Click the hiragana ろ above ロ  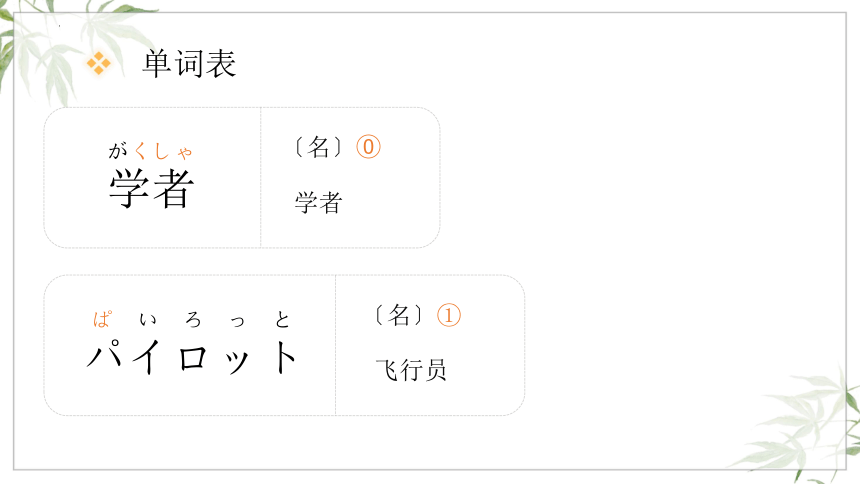[x=193, y=319]
